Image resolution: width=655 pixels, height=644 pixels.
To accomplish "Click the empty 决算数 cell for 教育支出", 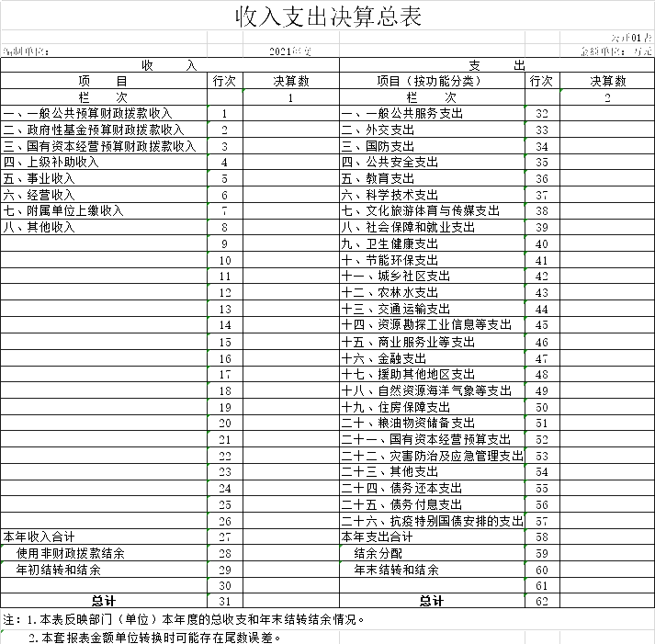I will 607,178.
